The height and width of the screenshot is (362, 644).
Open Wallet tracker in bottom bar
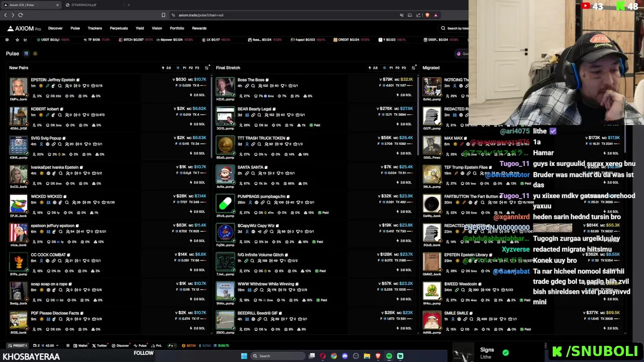pyautogui.click(x=82, y=345)
